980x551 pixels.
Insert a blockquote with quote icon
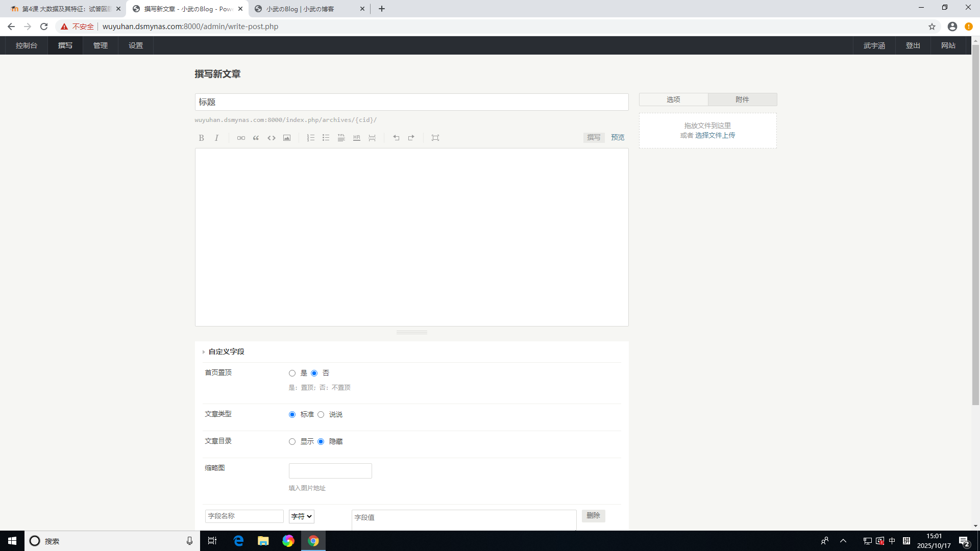pyautogui.click(x=256, y=138)
